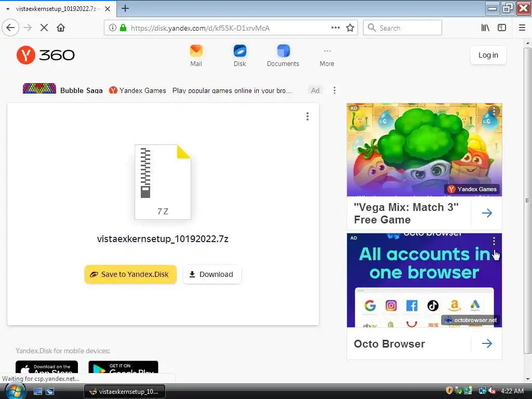Click Show Desktop quick launch icon
Viewport: 532px width, 399px height.
37,392
